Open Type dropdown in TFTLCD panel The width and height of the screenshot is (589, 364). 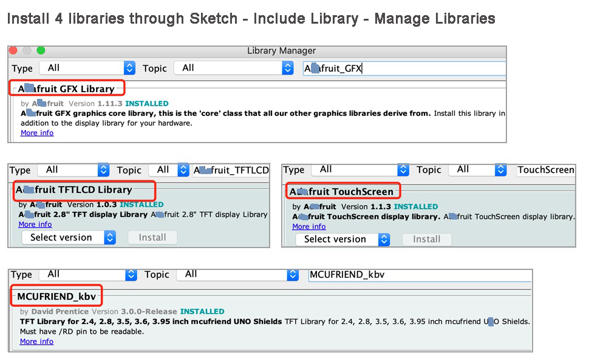tap(73, 170)
